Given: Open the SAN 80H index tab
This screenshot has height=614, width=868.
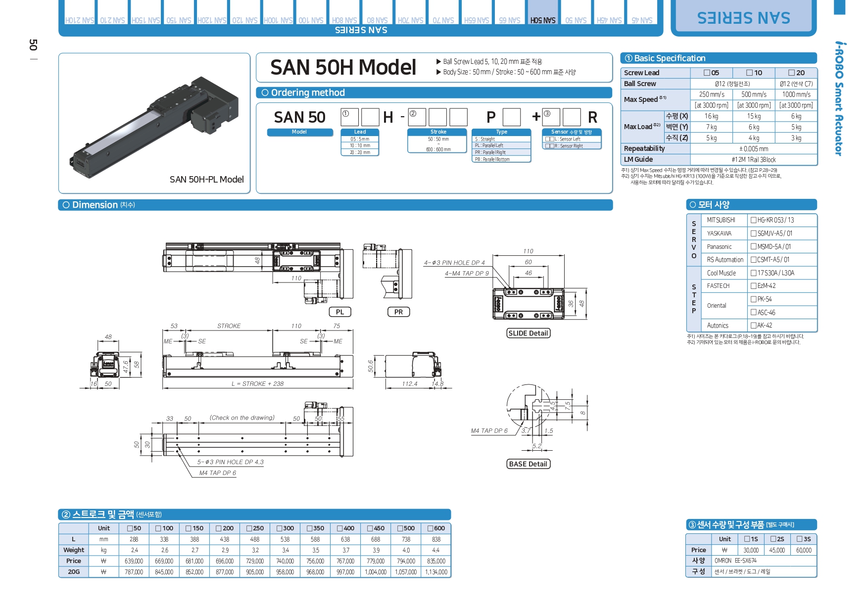Looking at the screenshot, I should coord(344,12).
